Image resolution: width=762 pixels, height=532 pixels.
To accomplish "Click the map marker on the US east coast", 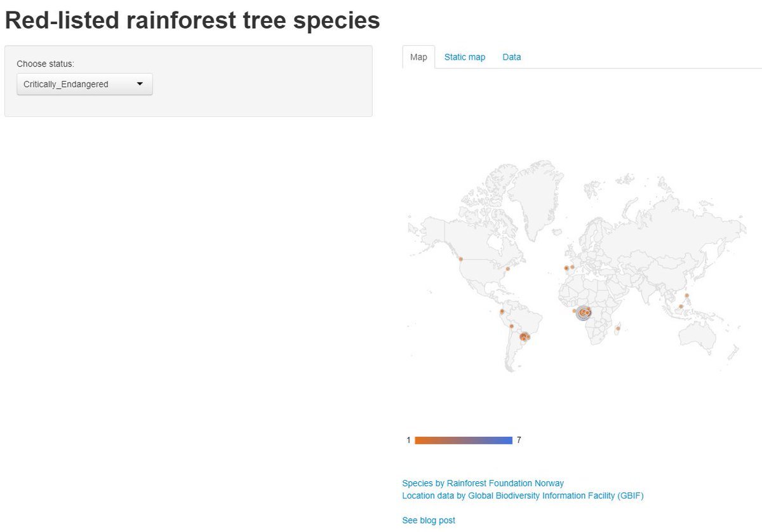I will click(507, 269).
